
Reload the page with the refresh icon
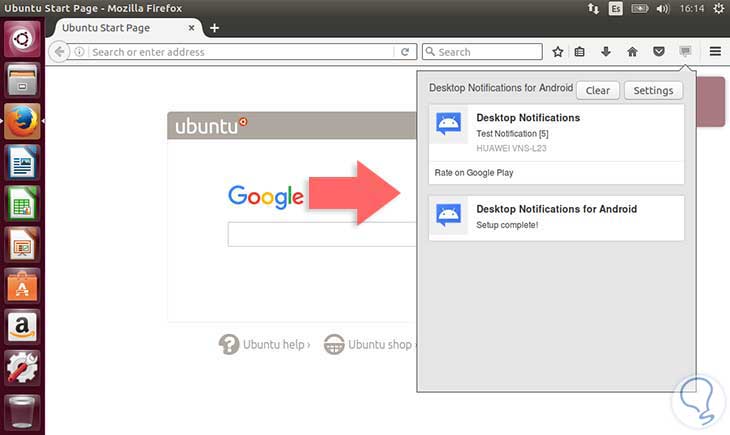click(x=405, y=52)
